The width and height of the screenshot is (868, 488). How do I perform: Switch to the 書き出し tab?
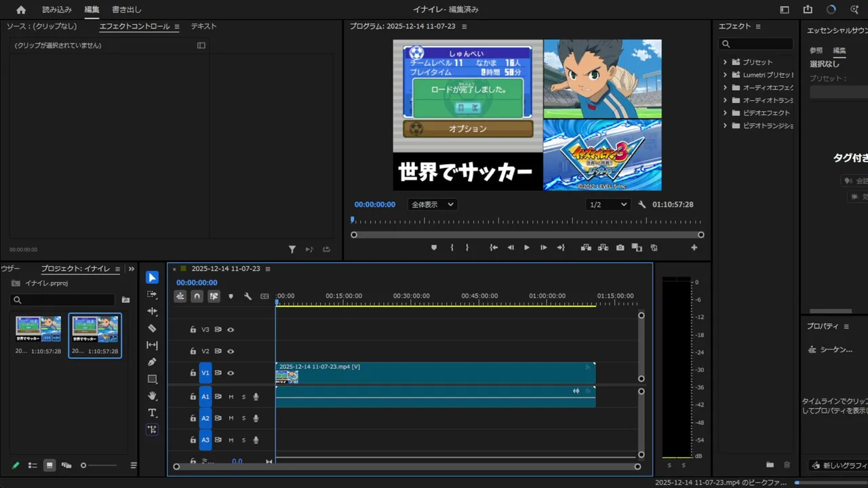coord(127,9)
